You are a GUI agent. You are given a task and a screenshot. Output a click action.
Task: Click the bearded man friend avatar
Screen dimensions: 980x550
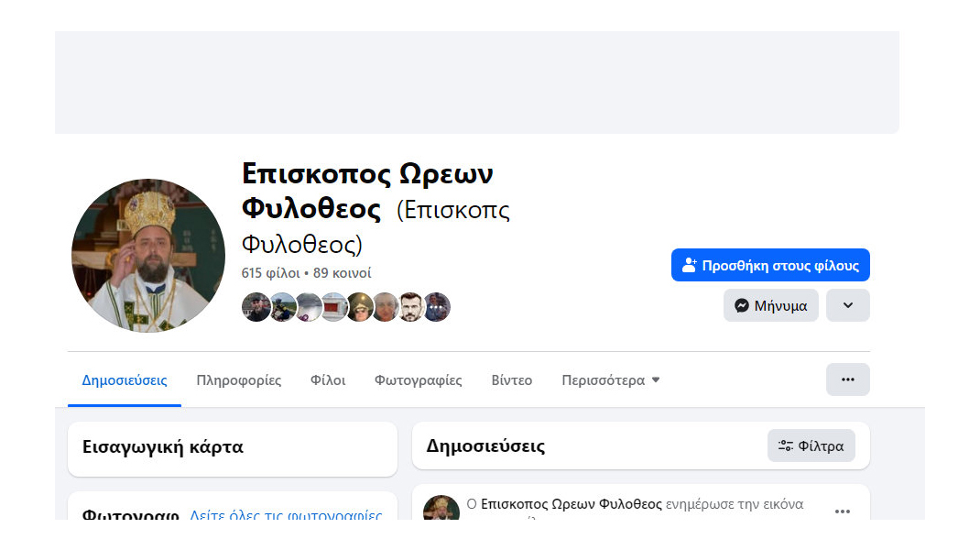tap(410, 307)
